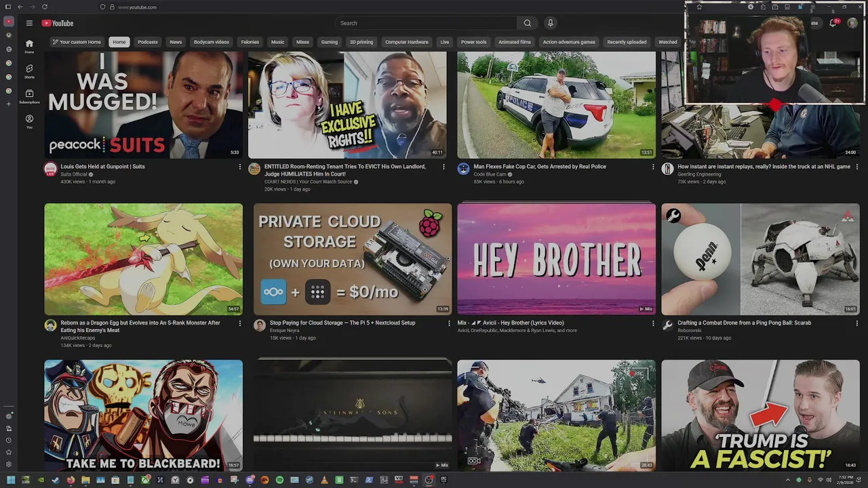
Task: Go back with the browser back arrow
Action: [20, 7]
